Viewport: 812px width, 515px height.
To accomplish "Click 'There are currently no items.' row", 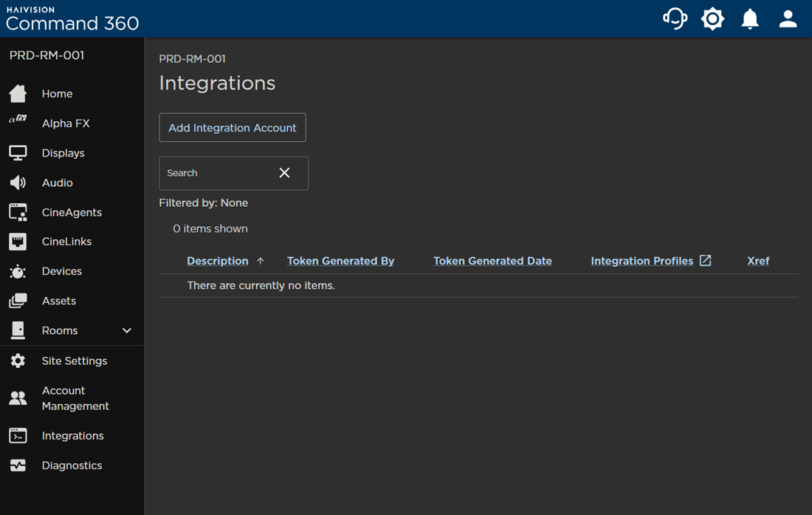I will pyautogui.click(x=478, y=285).
